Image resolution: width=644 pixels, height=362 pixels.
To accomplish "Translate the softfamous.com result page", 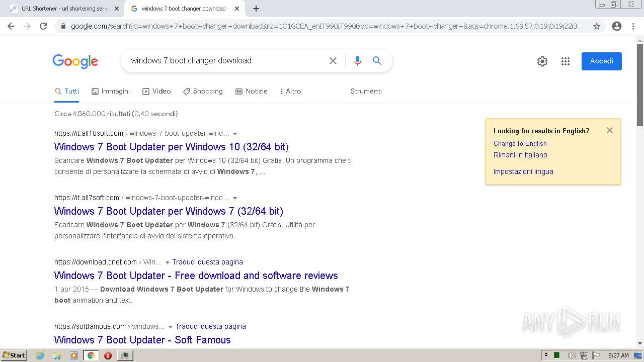I will [210, 326].
